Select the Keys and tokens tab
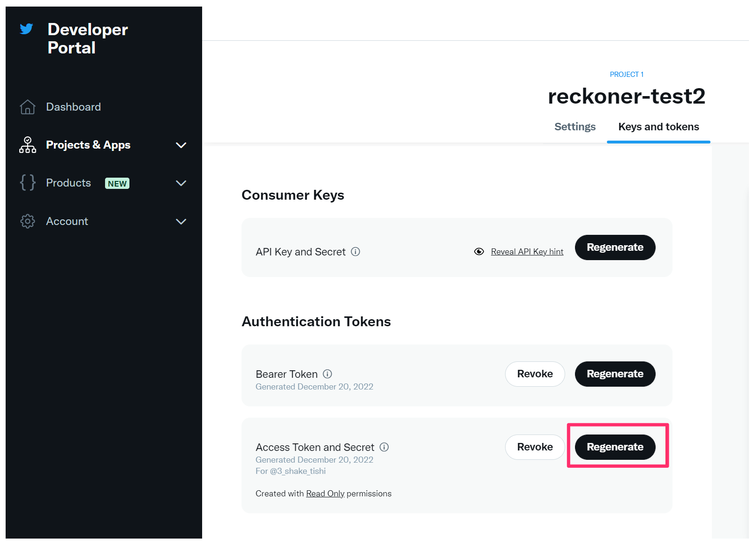Image resolution: width=756 pixels, height=547 pixels. tap(658, 127)
